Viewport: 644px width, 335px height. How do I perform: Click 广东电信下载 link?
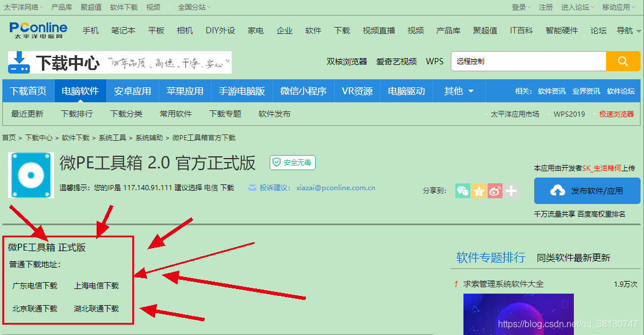click(x=34, y=286)
